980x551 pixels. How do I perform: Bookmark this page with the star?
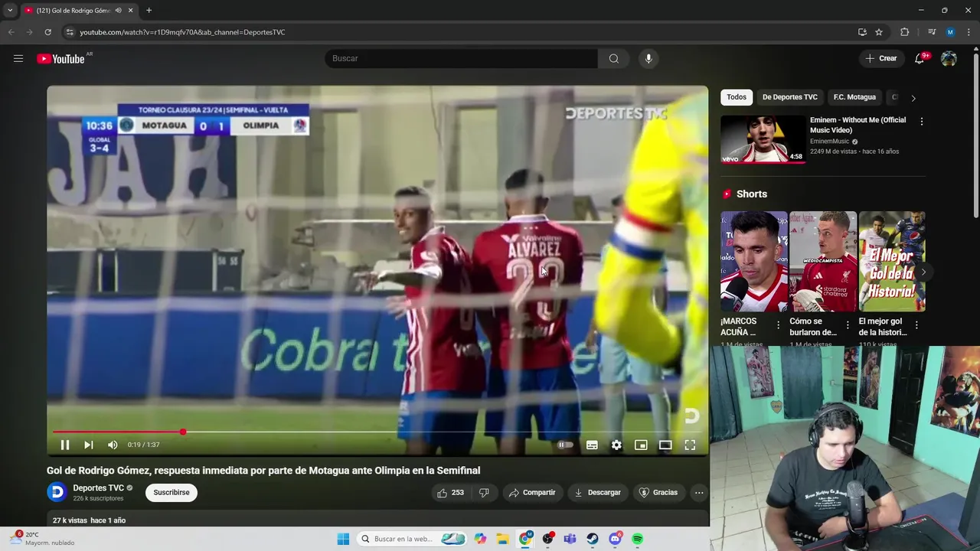[x=879, y=32]
